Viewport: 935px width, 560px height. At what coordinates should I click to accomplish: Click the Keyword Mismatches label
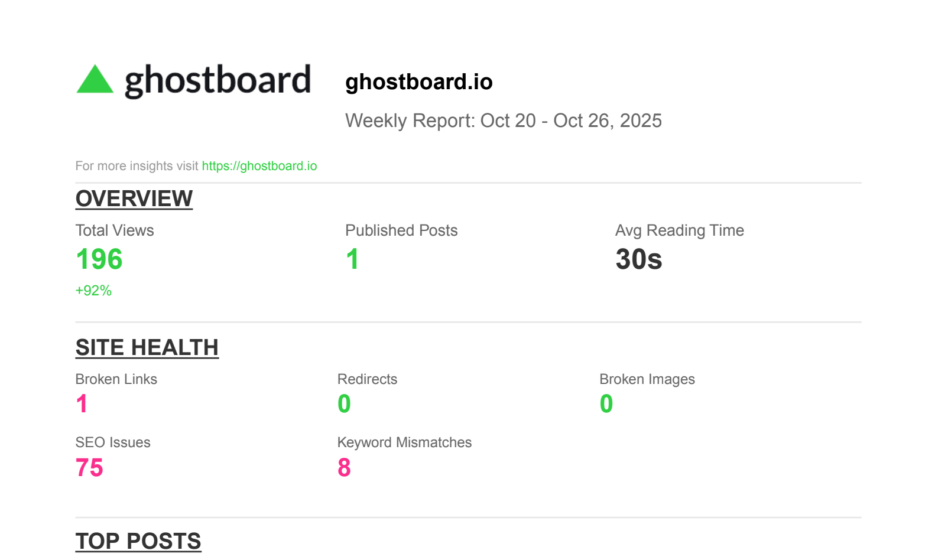pos(404,442)
